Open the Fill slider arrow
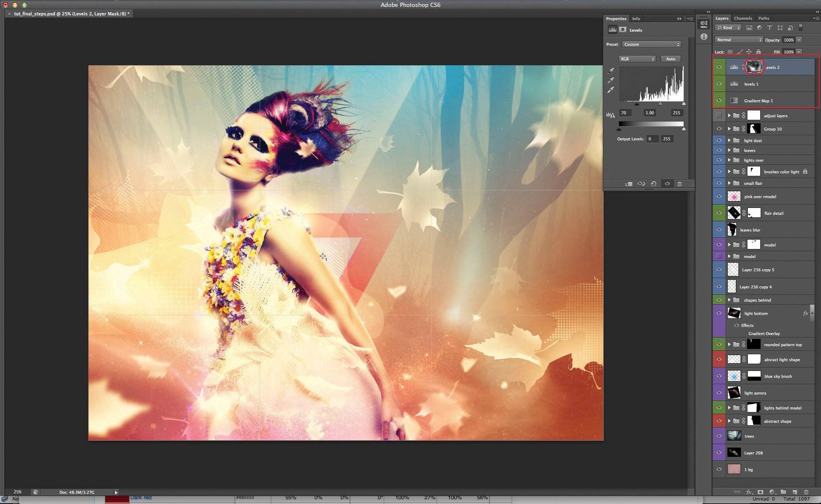Image resolution: width=821 pixels, height=504 pixels. (x=799, y=52)
